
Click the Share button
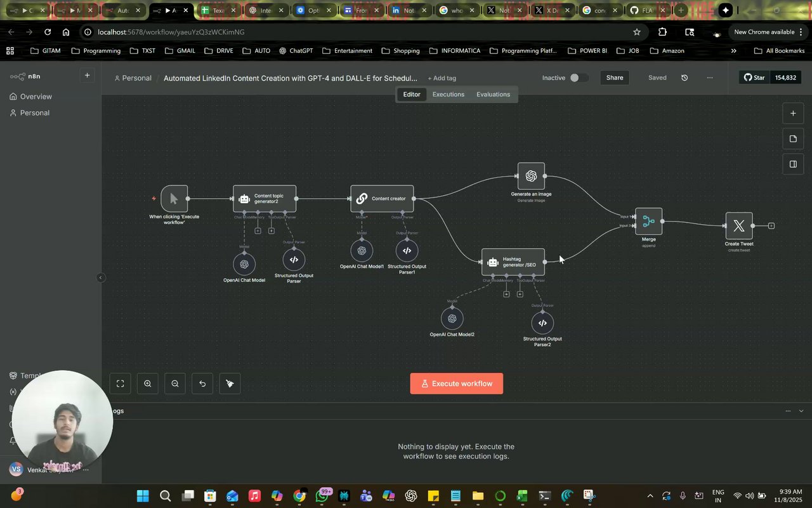615,77
